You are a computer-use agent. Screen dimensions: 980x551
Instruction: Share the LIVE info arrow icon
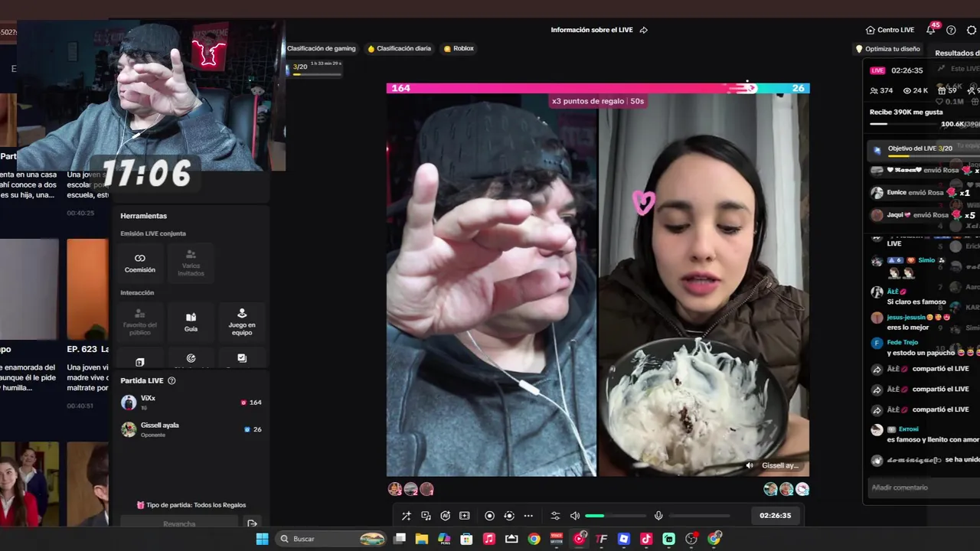coord(643,30)
